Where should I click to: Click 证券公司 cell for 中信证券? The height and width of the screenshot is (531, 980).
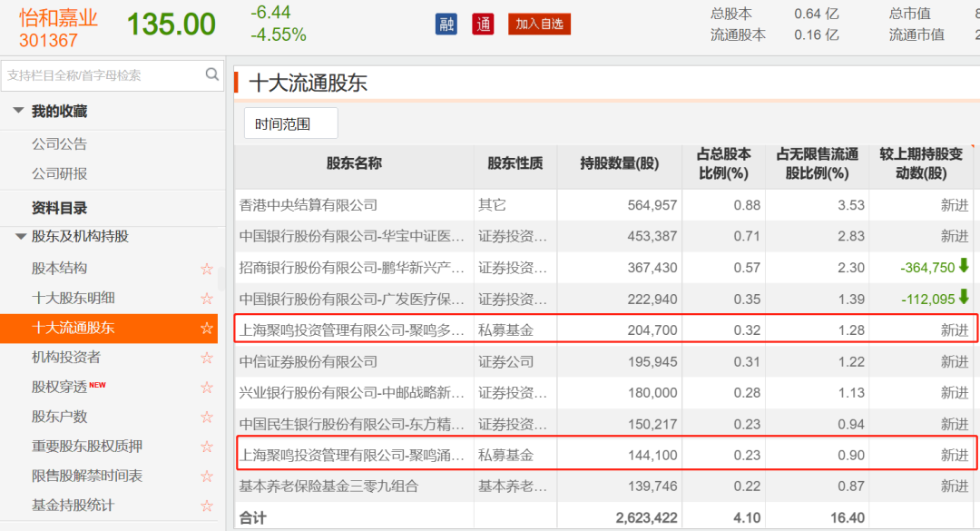click(505, 361)
